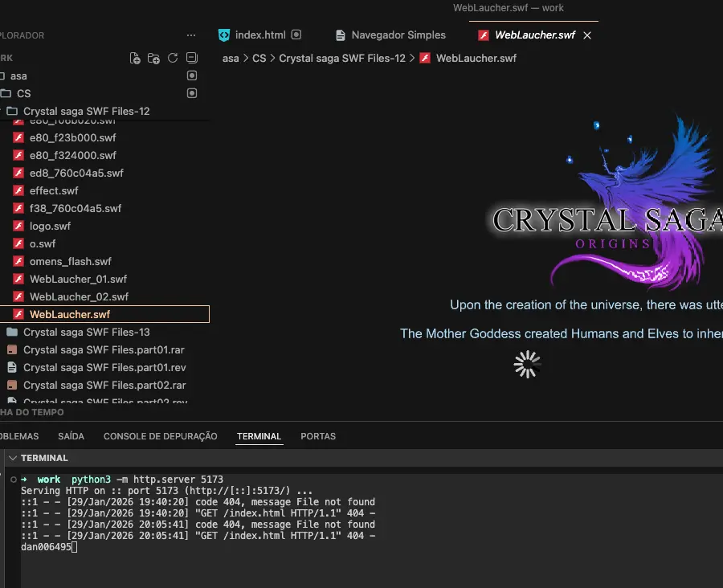
Task: Click the status badge next to asa folder
Action: (192, 76)
